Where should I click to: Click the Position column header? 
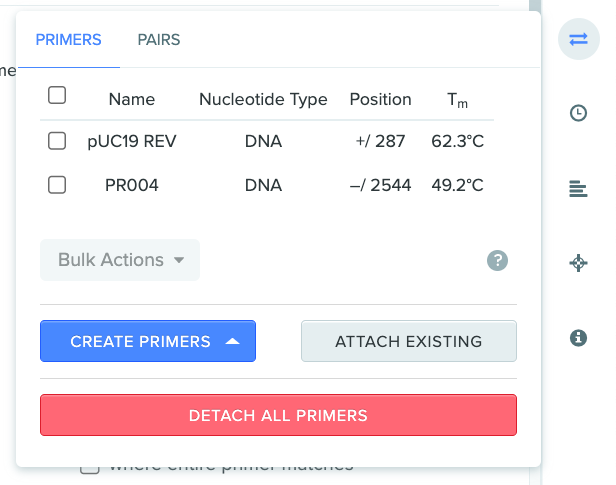click(380, 99)
